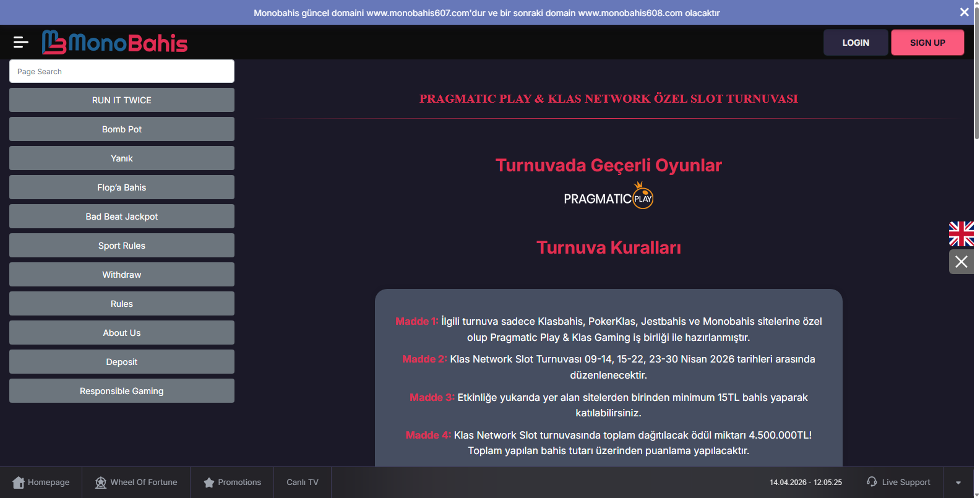Open Live Support headset icon
Viewport: 980px width, 498px height.
click(x=872, y=481)
